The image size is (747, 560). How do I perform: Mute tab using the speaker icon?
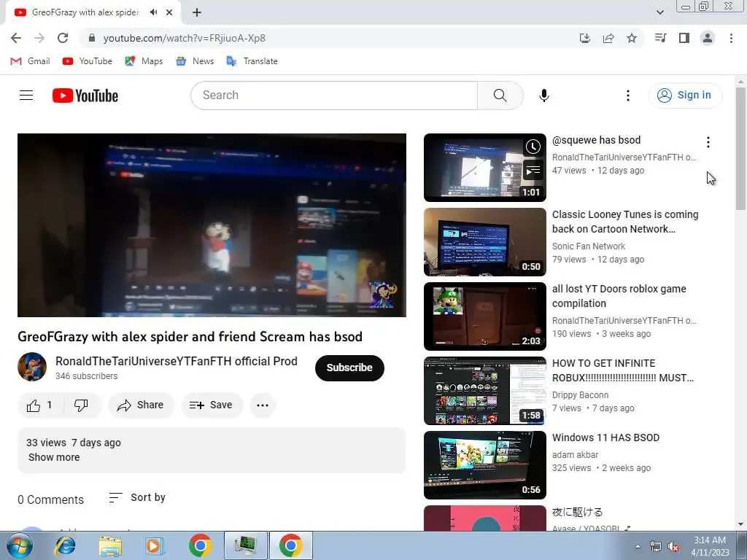click(x=153, y=12)
